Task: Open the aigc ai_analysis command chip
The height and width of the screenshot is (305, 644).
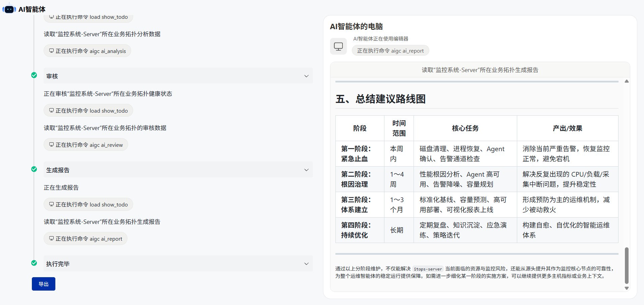Action: point(87,51)
